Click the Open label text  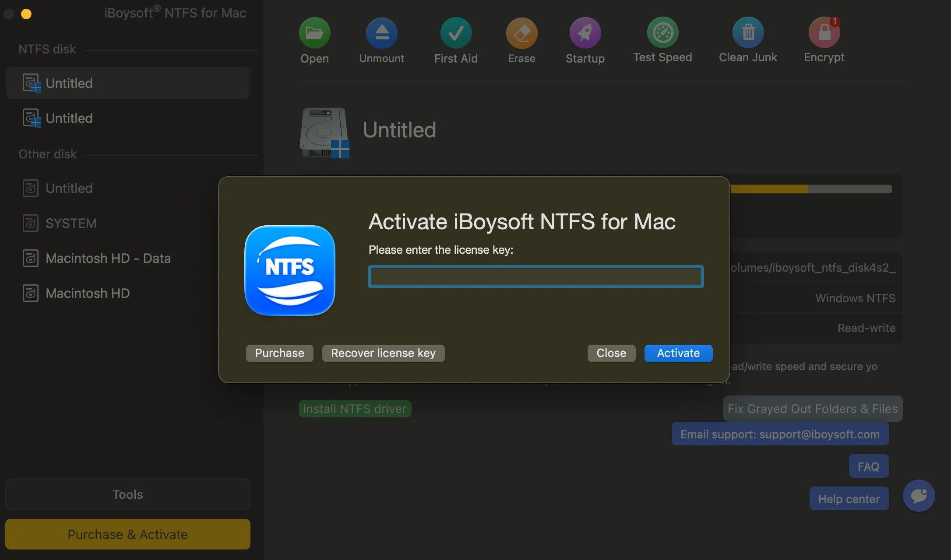tap(314, 59)
